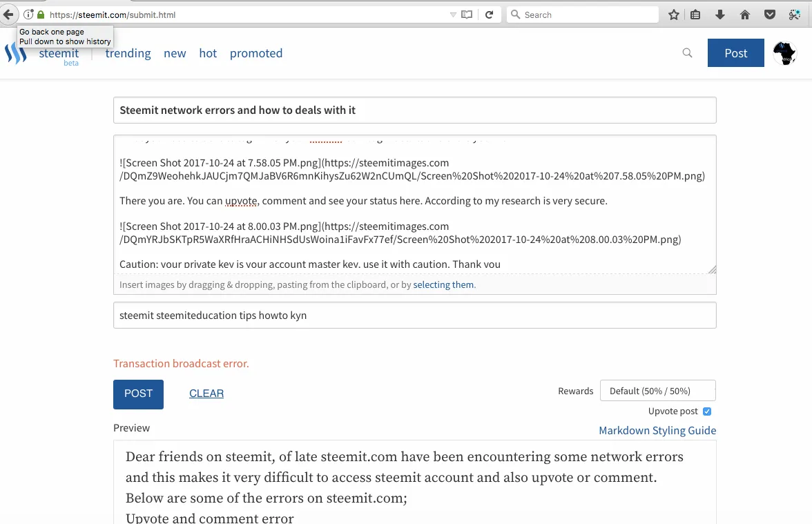Open the address bar history dropdown arrow

click(453, 14)
